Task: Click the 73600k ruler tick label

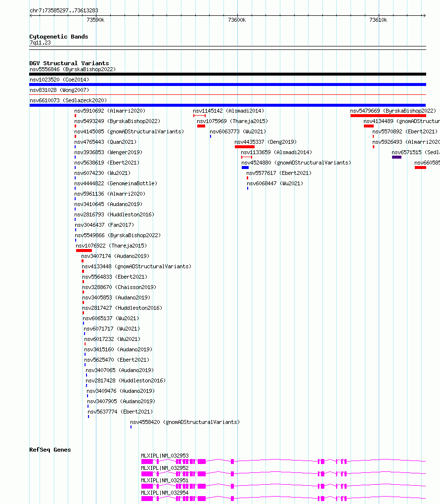Action: [x=237, y=20]
